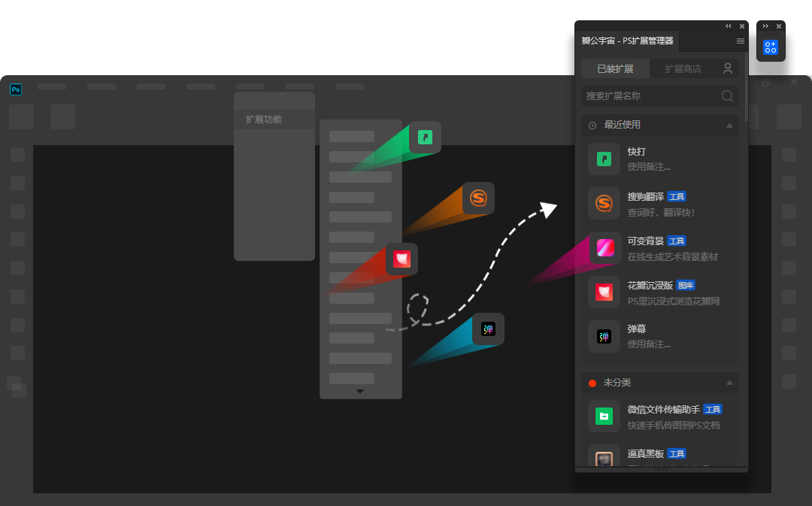Open the panel hamburger menu
Screen dimensions: 812x506
click(x=740, y=41)
